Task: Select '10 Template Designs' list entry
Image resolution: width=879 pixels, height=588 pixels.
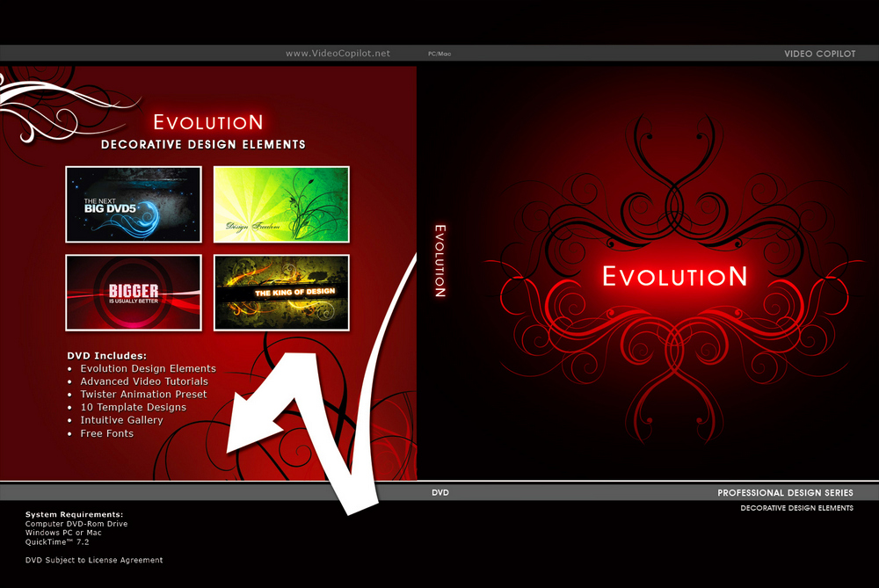Action: [133, 407]
